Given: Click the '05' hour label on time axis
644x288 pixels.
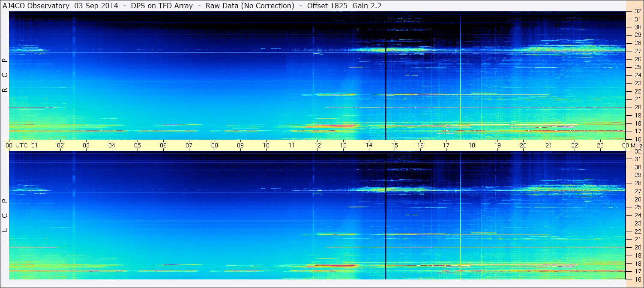Looking at the screenshot, I should point(138,146).
